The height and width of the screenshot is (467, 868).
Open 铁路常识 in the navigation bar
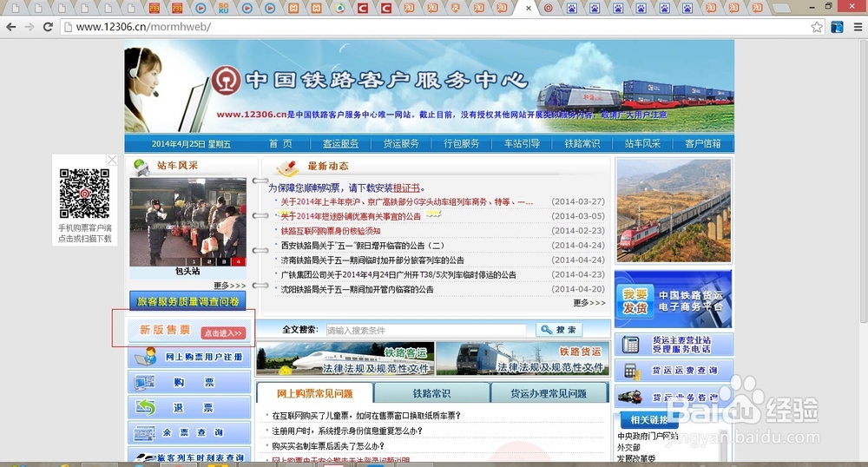[582, 144]
